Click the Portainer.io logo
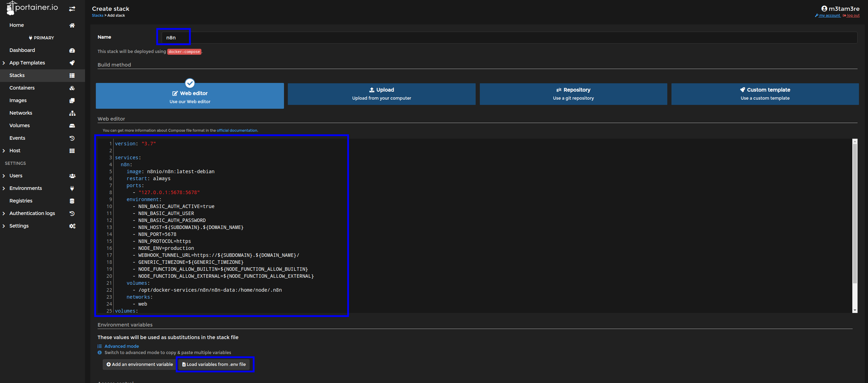 coord(32,8)
